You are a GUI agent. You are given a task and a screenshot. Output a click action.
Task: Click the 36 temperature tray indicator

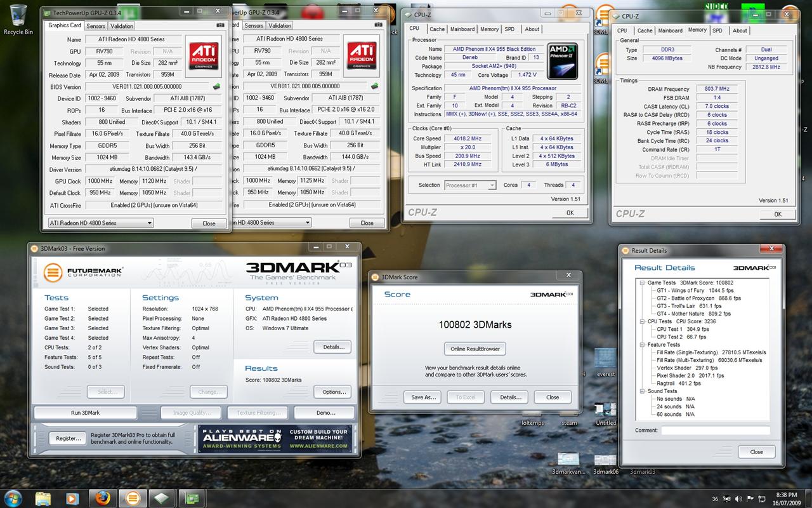click(x=715, y=498)
